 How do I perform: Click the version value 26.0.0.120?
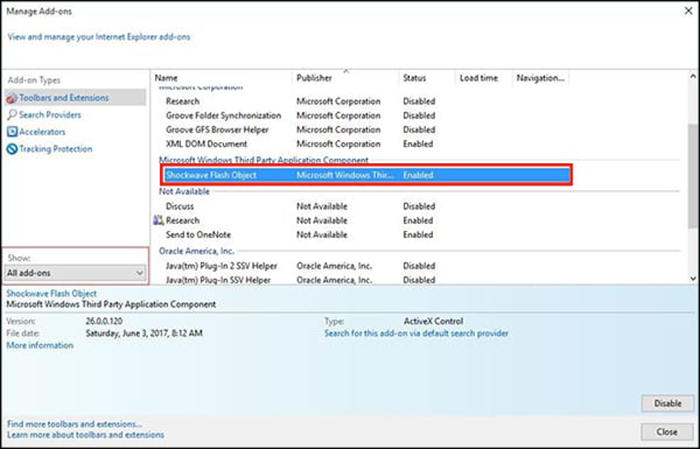104,321
